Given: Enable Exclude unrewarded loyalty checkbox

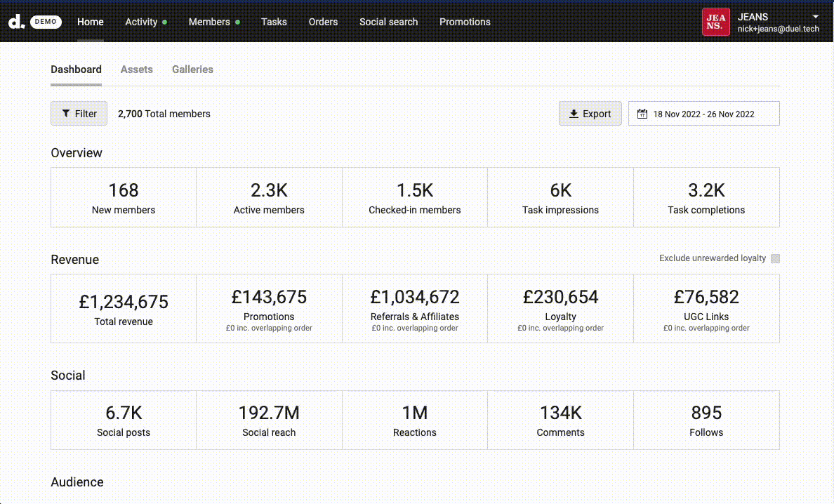Looking at the screenshot, I should (775, 258).
